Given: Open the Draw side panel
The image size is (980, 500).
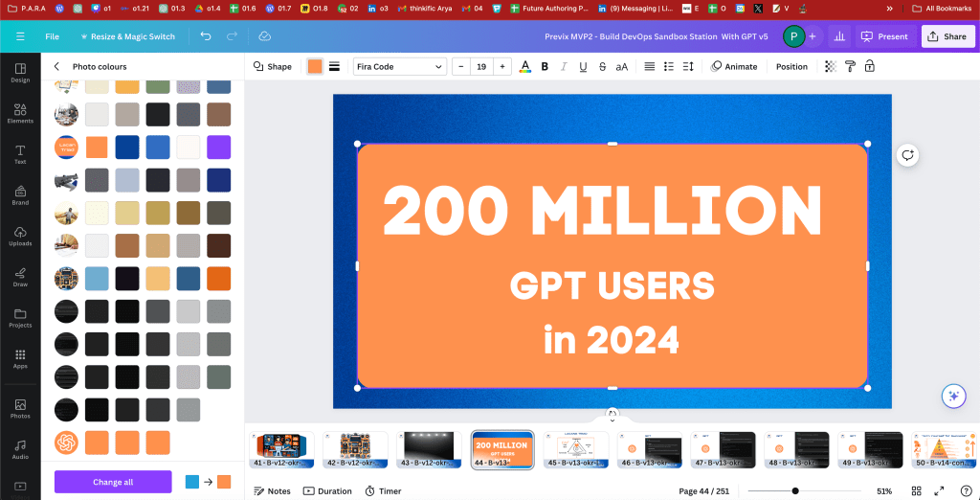Looking at the screenshot, I should tap(20, 277).
